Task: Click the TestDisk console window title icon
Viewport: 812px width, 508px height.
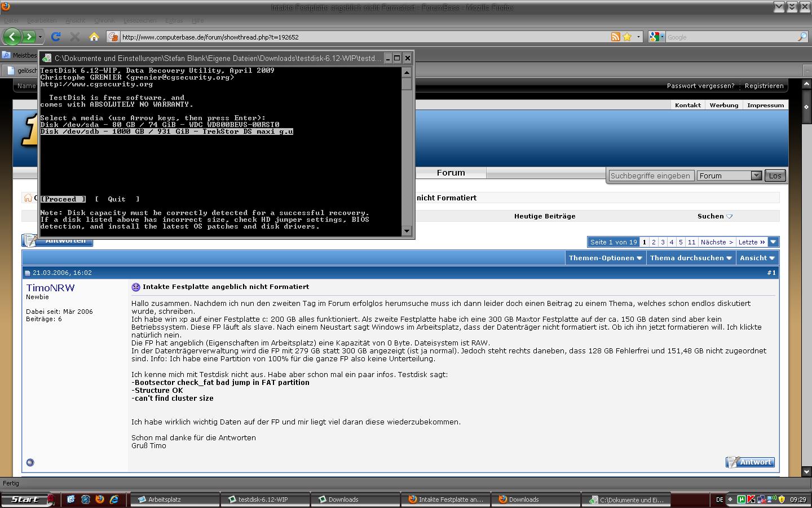Action: click(47, 58)
